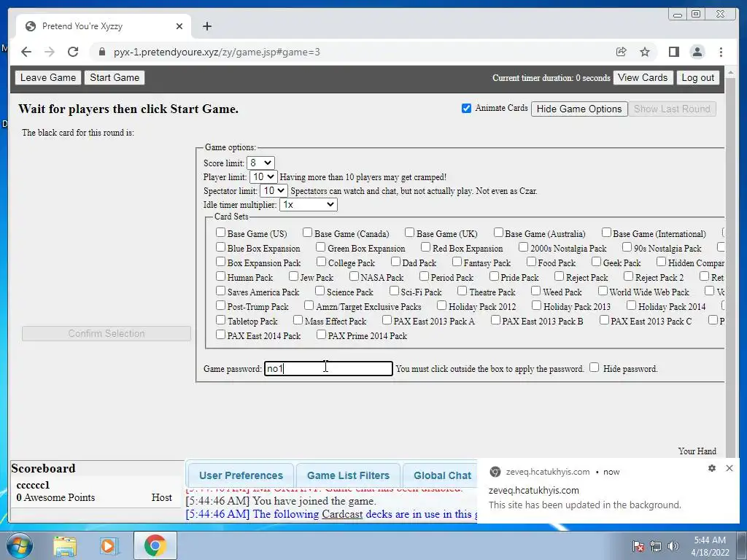Open the Global Chat tab
The height and width of the screenshot is (560, 747).
(x=441, y=475)
